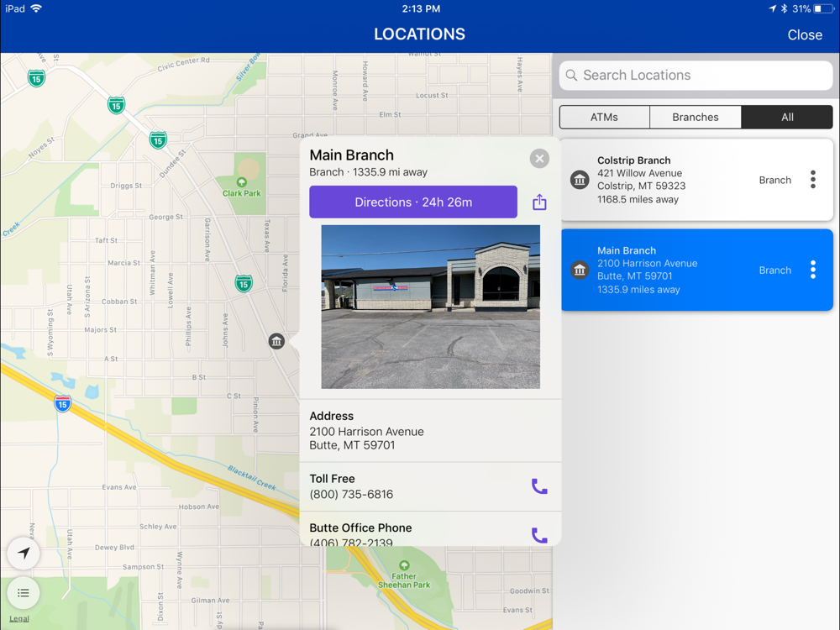Close the Locations screen

click(x=805, y=34)
